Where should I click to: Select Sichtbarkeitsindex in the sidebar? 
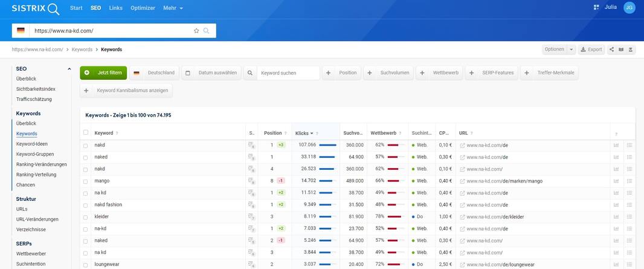coord(36,89)
